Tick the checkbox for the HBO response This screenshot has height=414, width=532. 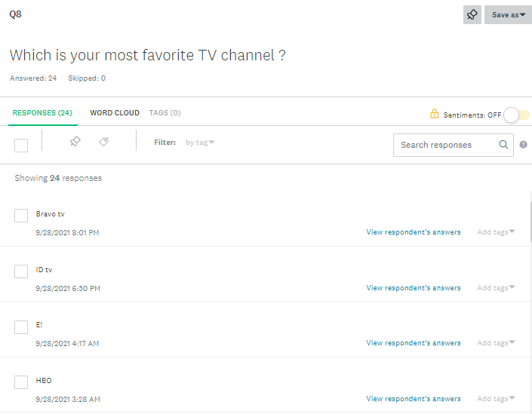tap(21, 382)
